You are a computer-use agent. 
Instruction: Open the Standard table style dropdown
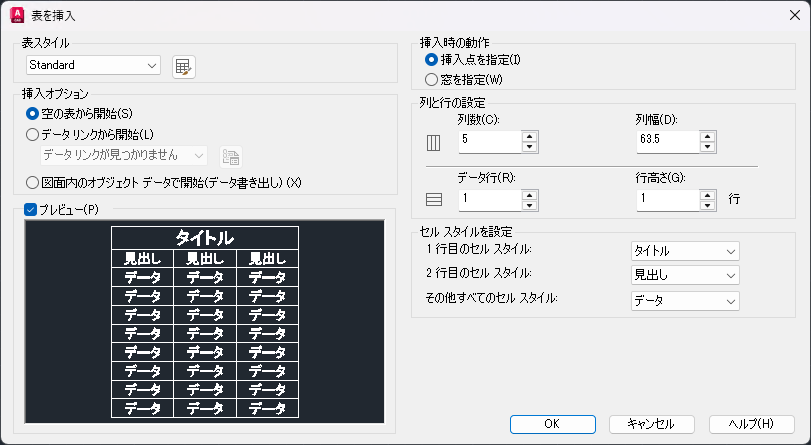pos(93,66)
